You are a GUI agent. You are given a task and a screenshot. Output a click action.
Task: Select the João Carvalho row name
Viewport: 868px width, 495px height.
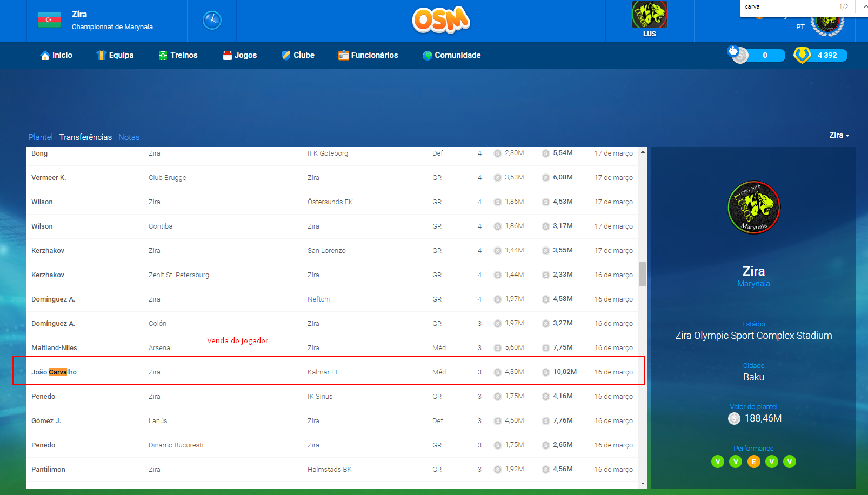tap(54, 372)
